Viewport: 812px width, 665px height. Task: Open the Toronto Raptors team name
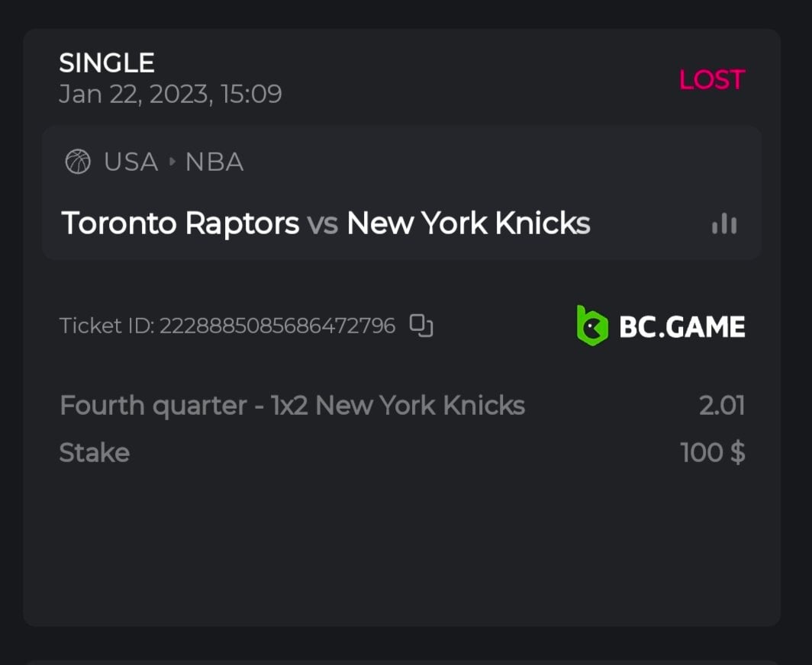(x=180, y=223)
